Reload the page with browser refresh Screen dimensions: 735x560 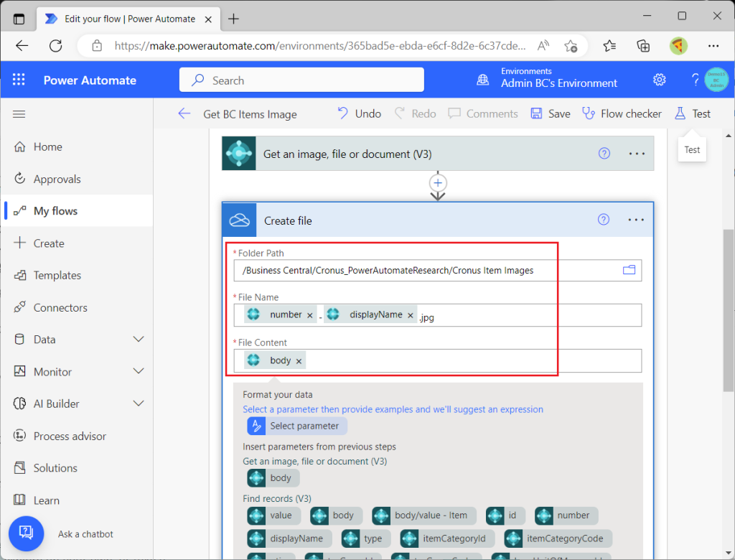click(x=56, y=45)
